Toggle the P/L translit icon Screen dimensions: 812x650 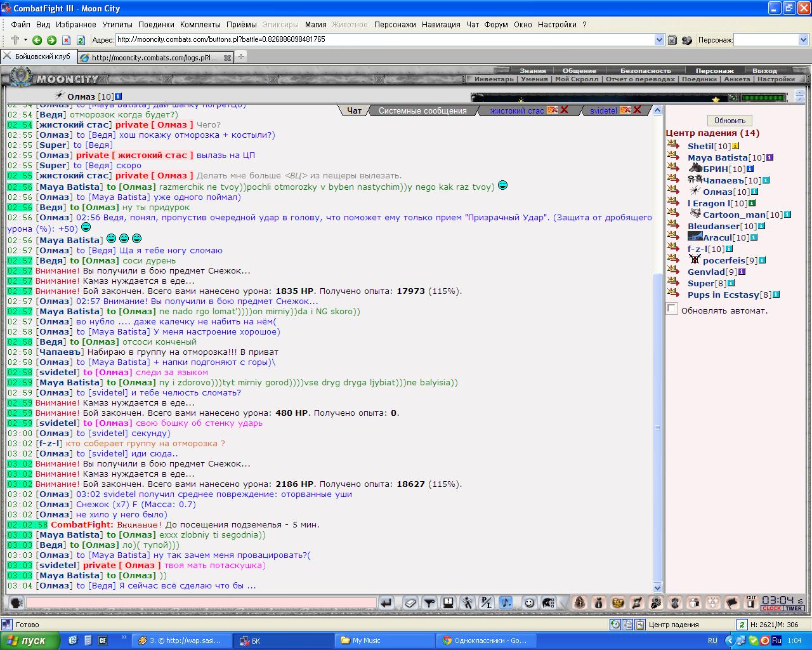[487, 602]
